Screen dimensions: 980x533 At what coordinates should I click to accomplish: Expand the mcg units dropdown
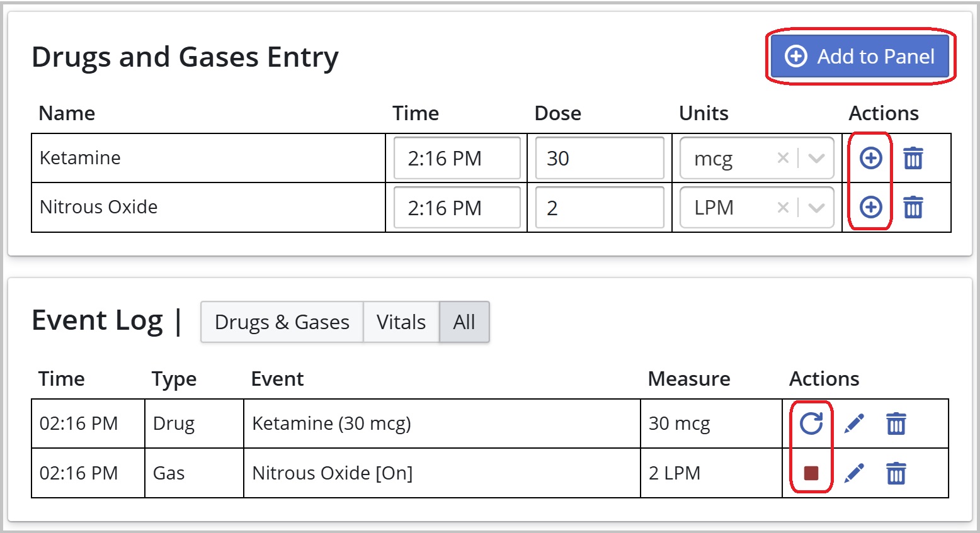(816, 158)
